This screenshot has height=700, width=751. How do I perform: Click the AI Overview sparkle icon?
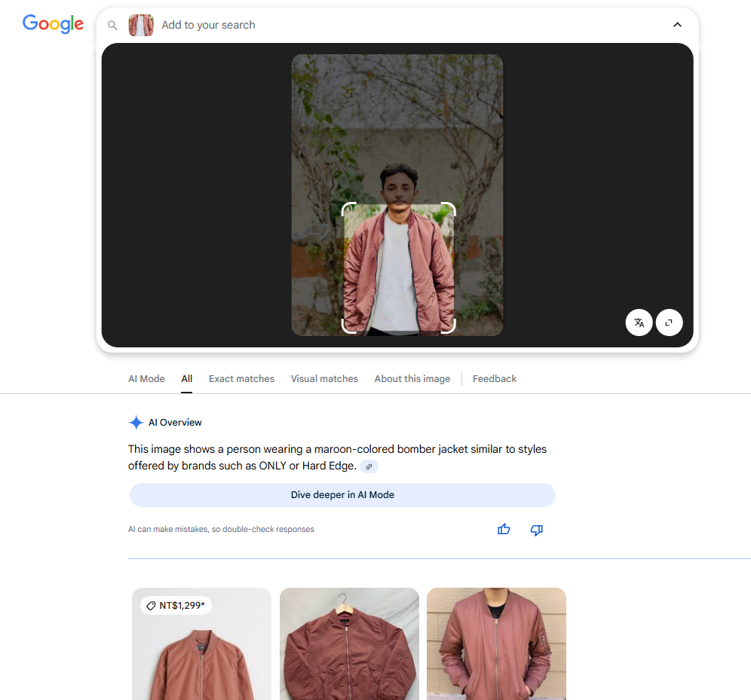[x=136, y=423]
